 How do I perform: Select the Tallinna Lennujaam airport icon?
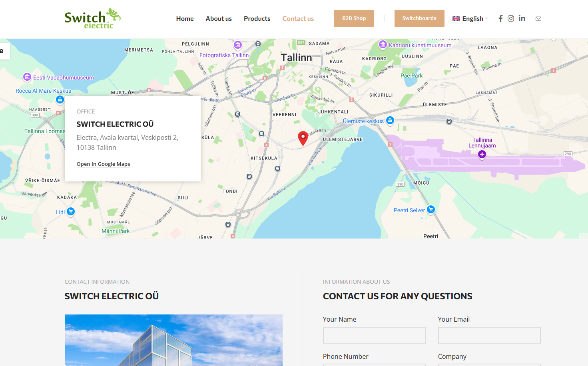pos(482,154)
